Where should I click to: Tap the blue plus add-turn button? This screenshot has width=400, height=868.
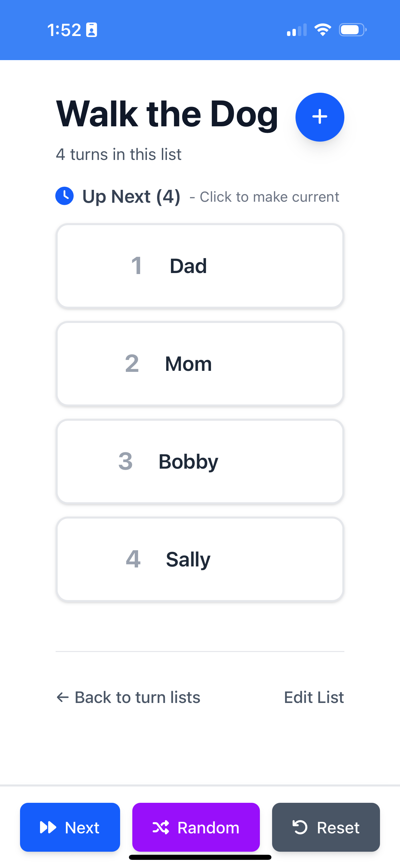point(320,117)
